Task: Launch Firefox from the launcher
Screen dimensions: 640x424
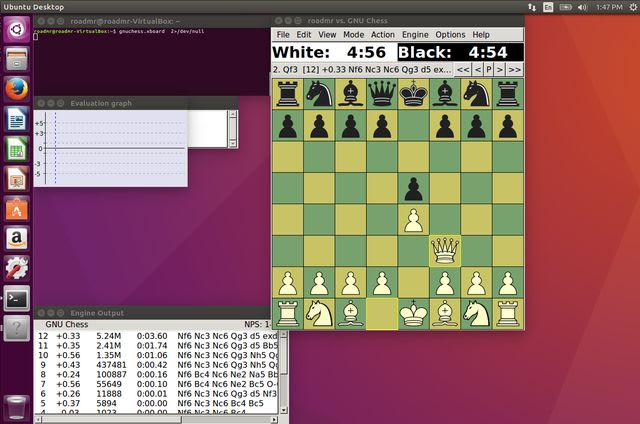Action: coord(17,89)
